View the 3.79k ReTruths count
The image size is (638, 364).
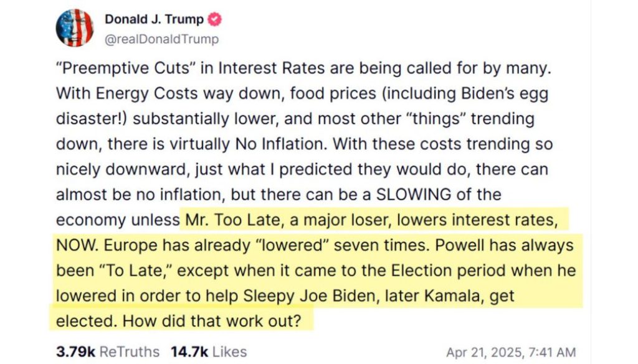pos(75,352)
